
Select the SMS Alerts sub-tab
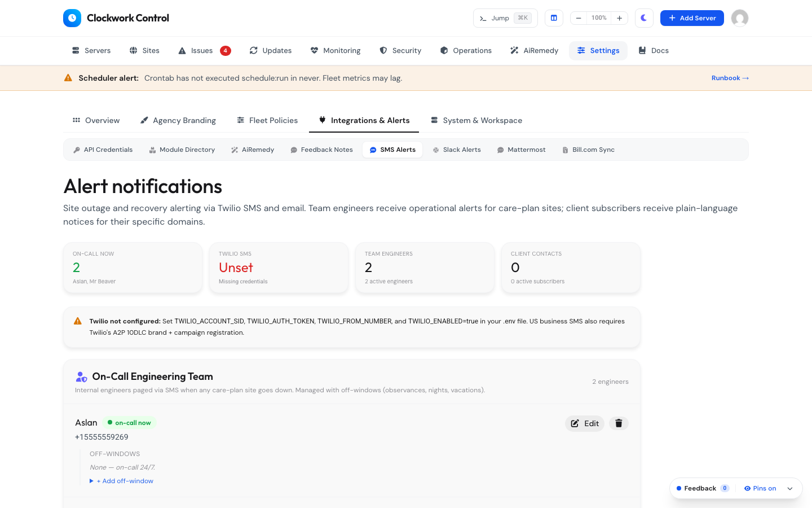point(392,150)
